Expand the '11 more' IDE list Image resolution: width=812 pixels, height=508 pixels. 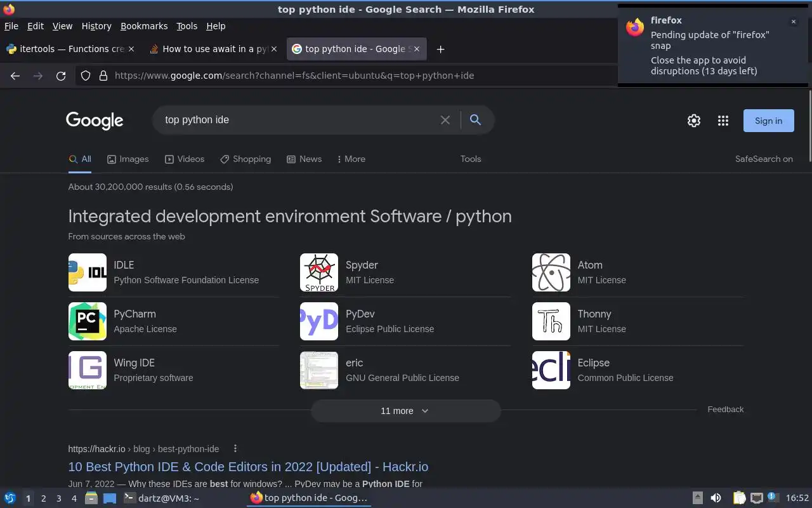click(x=405, y=411)
